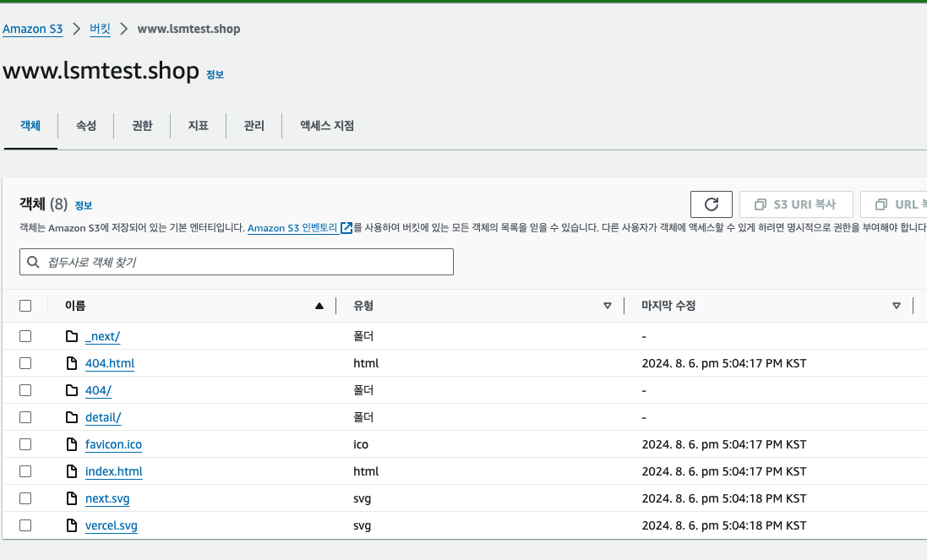Screen dimensions: 927x560
Task: Open the _next/ folder
Action: click(x=103, y=336)
